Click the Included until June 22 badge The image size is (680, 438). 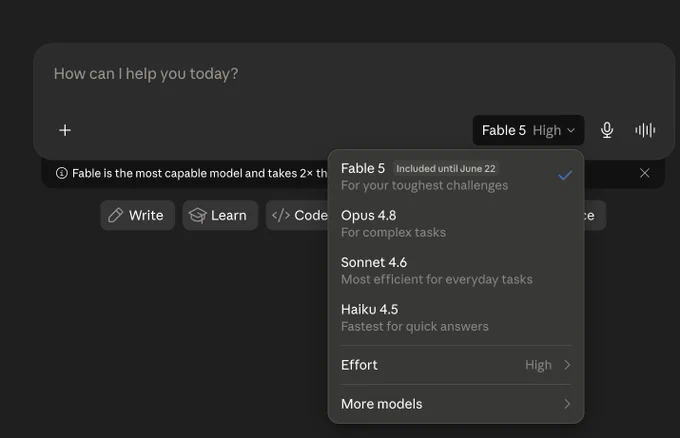tap(445, 168)
